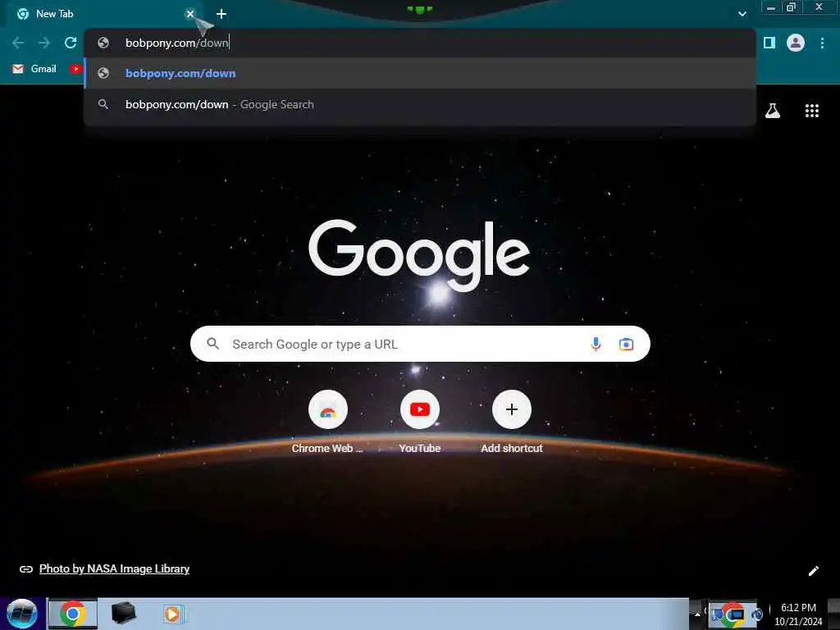Viewport: 840px width, 630px height.
Task: Open Search Labs flask icon
Action: (x=773, y=111)
